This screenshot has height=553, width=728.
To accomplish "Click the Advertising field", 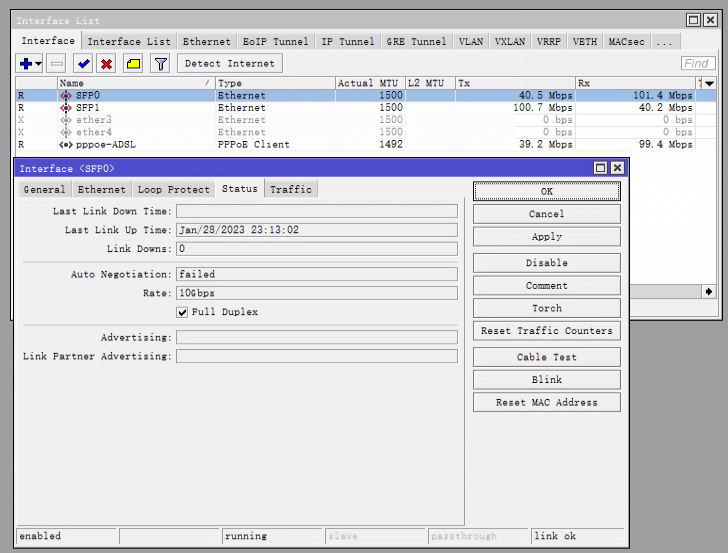I will [x=317, y=338].
